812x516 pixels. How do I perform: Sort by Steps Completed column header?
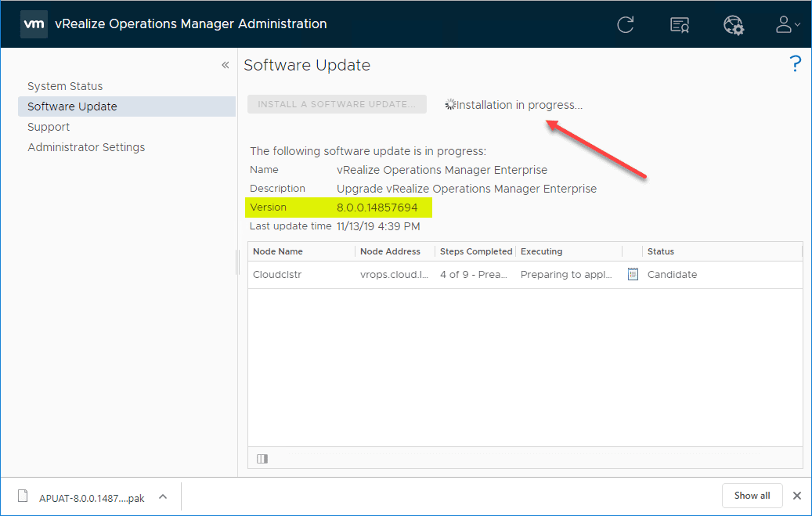[476, 251]
